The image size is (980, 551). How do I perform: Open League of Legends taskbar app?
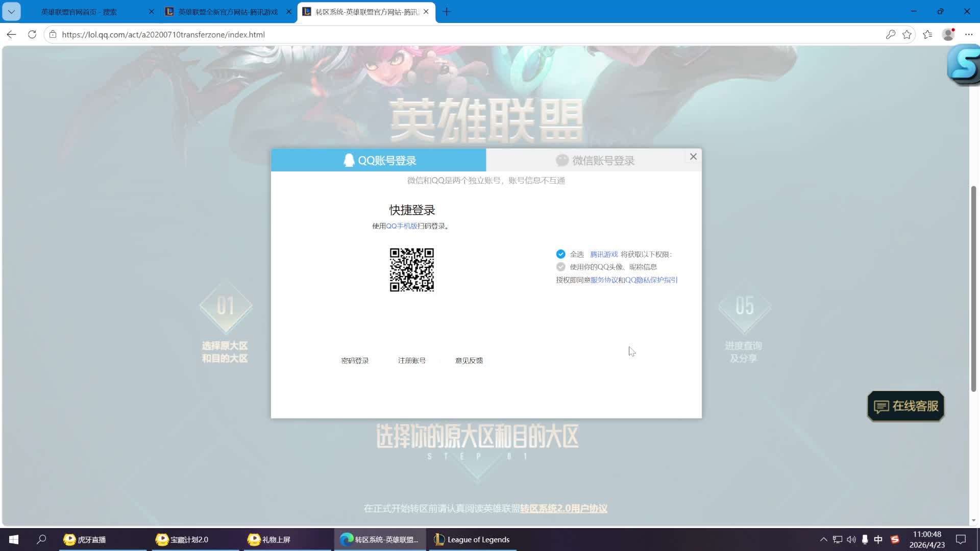coord(472,539)
